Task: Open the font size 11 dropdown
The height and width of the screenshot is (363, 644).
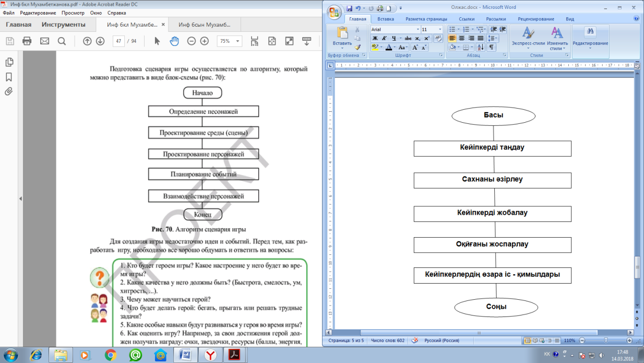Action: (x=440, y=30)
